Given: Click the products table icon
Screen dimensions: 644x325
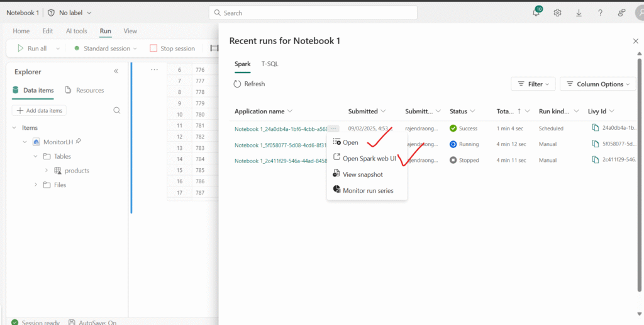Looking at the screenshot, I should pyautogui.click(x=57, y=170).
